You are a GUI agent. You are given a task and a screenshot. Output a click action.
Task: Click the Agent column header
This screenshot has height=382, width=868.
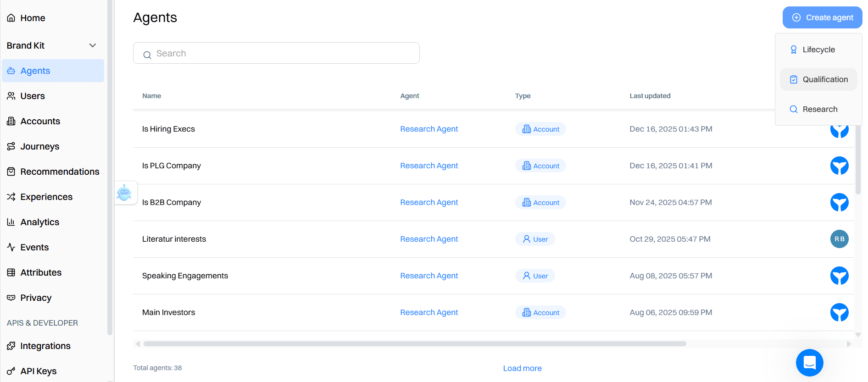tap(410, 96)
